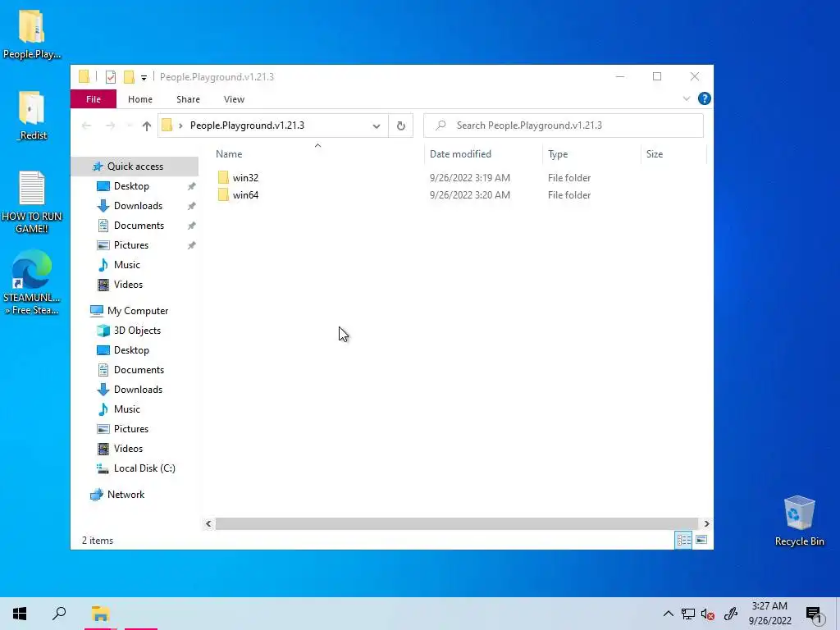Click scroll right arrow on scrollbar

706,523
